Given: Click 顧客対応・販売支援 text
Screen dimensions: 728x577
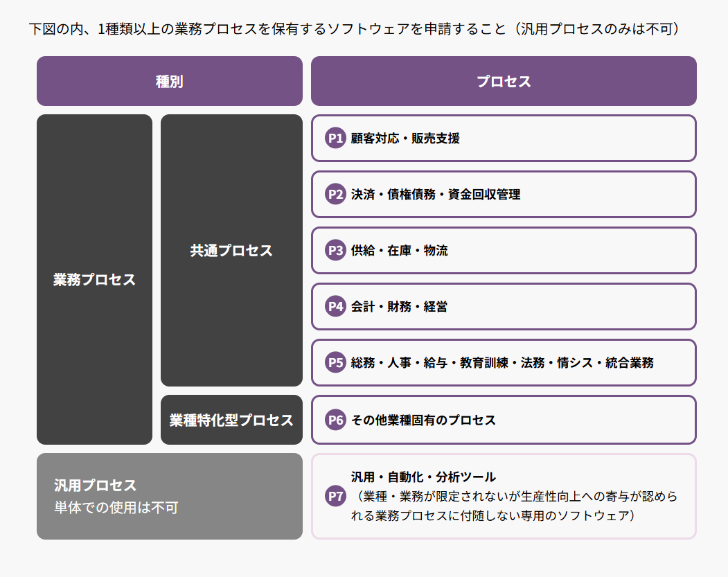Looking at the screenshot, I should [x=405, y=139].
